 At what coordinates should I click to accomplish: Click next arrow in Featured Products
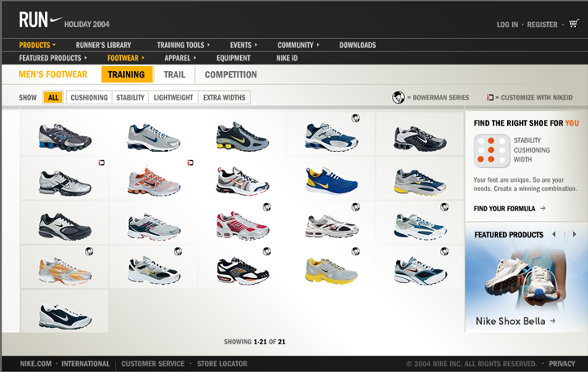[x=574, y=234]
